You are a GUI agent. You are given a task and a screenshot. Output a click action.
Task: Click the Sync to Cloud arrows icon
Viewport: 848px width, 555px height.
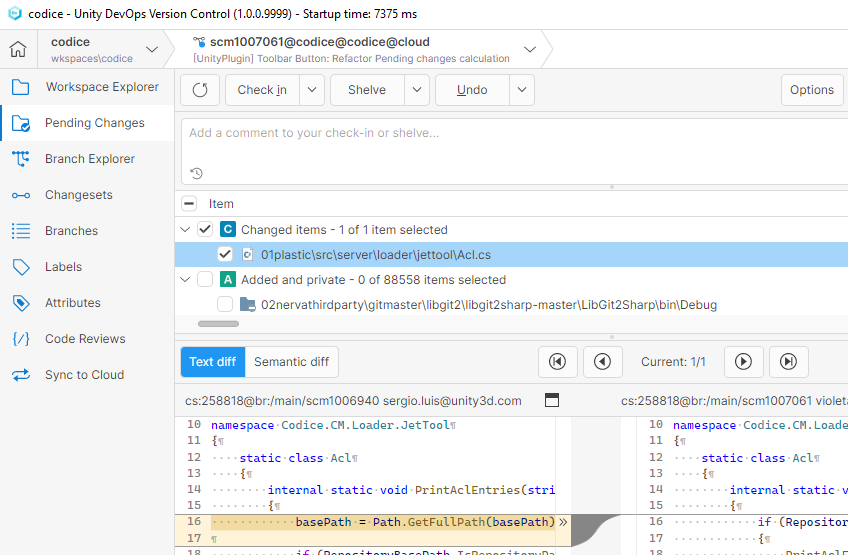pos(21,375)
